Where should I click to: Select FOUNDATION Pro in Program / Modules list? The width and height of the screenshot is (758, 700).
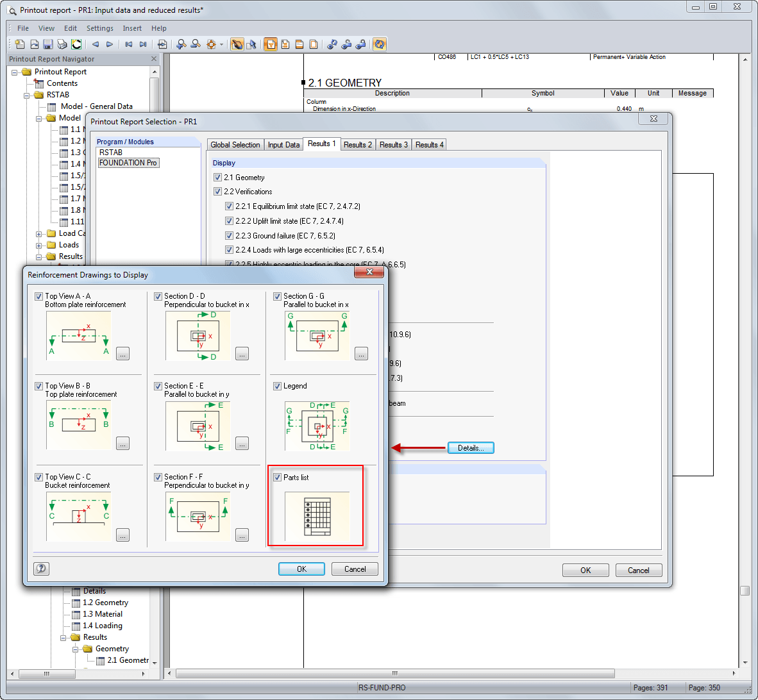point(128,163)
